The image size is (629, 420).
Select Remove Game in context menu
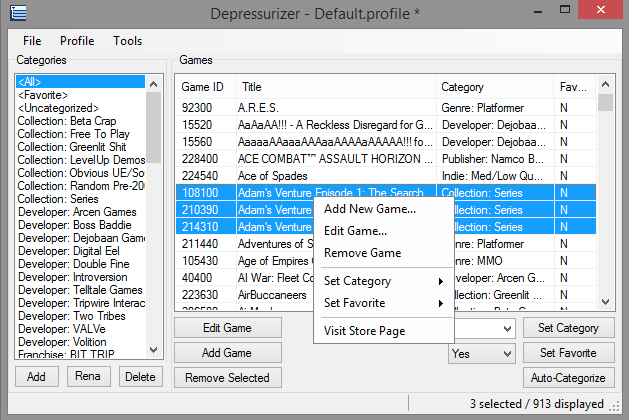(362, 253)
